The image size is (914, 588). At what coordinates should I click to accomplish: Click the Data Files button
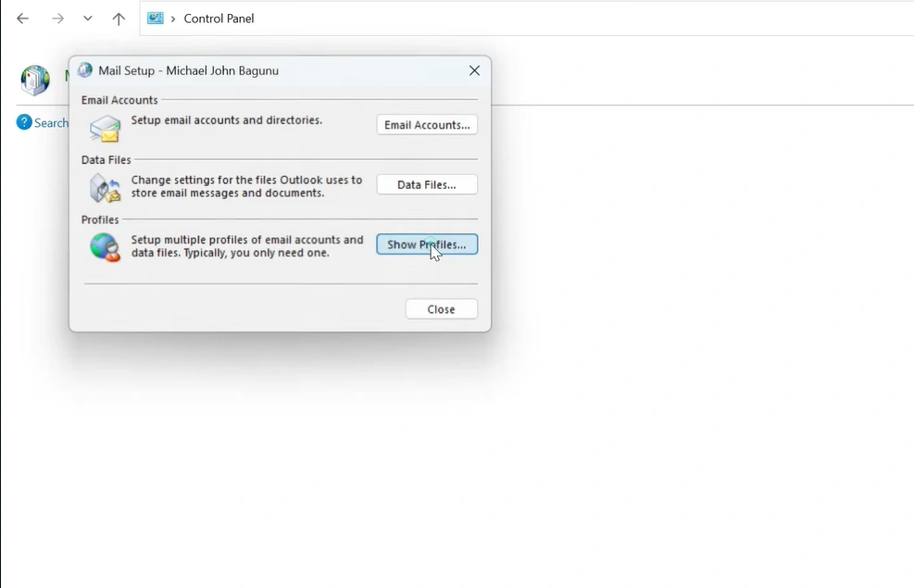(427, 184)
